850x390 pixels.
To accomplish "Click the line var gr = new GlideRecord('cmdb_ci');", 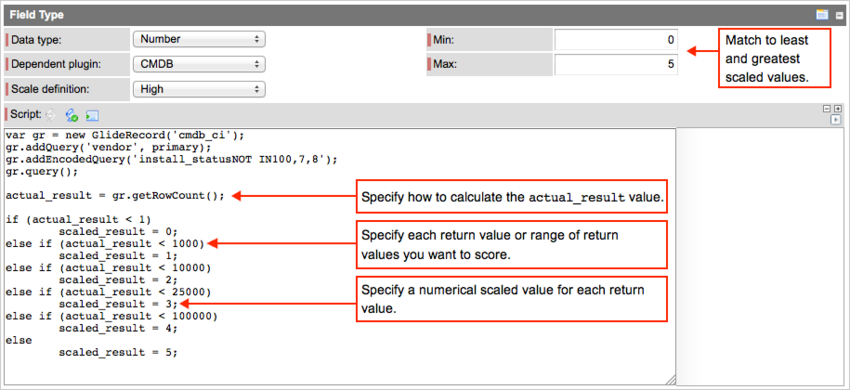I will [126, 136].
